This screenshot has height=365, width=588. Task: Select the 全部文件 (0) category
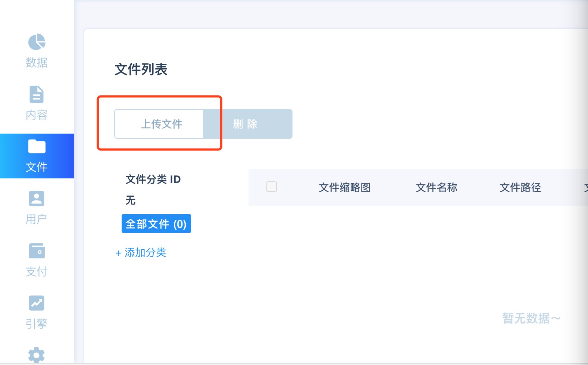[x=156, y=224]
